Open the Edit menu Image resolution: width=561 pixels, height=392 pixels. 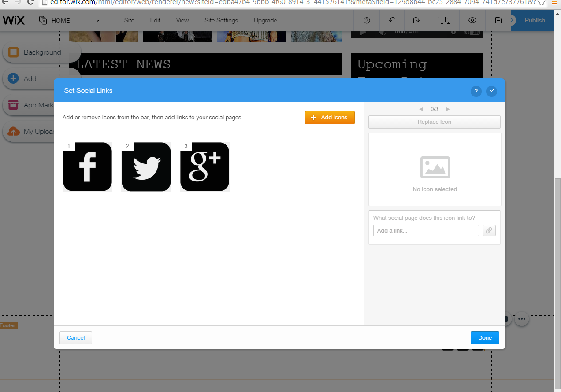pyautogui.click(x=155, y=20)
